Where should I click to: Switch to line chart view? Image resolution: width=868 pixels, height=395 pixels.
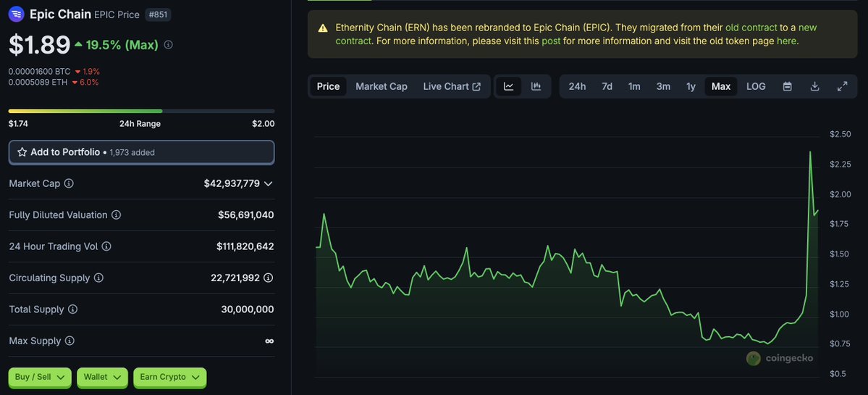[509, 86]
